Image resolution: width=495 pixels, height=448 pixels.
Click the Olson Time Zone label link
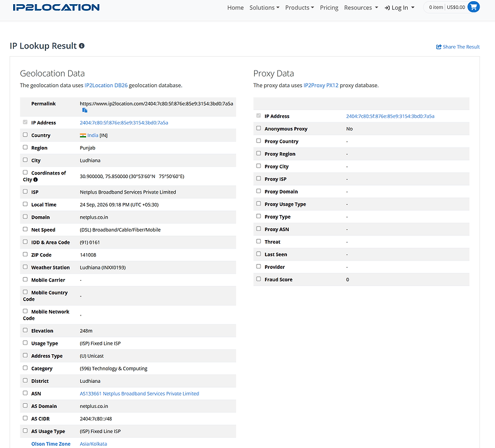point(51,444)
